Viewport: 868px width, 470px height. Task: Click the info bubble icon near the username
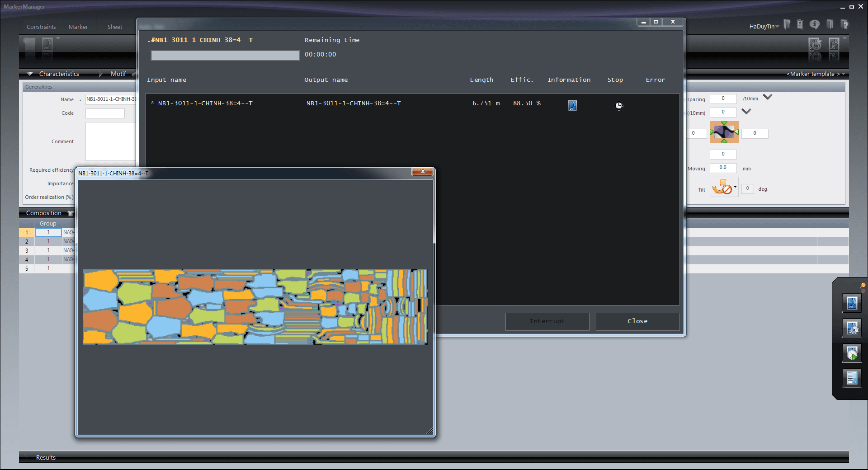click(815, 24)
